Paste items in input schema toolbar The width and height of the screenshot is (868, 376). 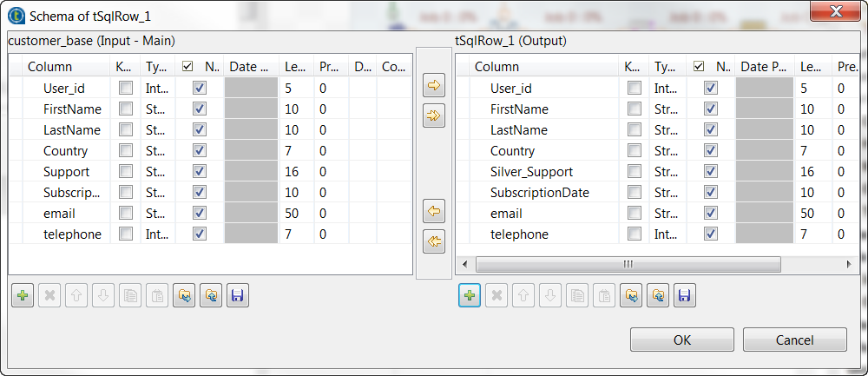[x=156, y=296]
